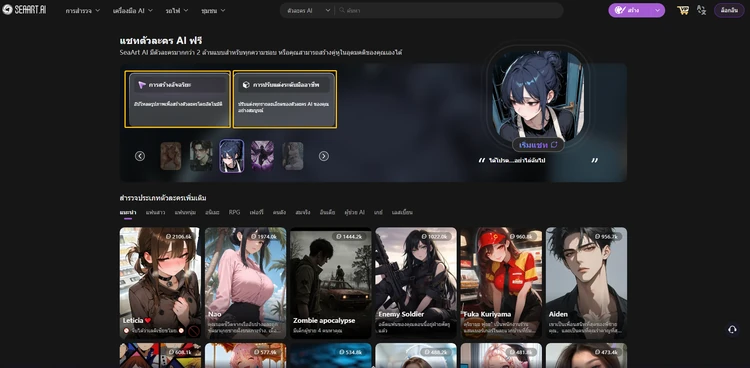This screenshot has height=368, width=750.
Task: Open the partially visible 577.9k card in second row
Action: pyautogui.click(x=245, y=355)
